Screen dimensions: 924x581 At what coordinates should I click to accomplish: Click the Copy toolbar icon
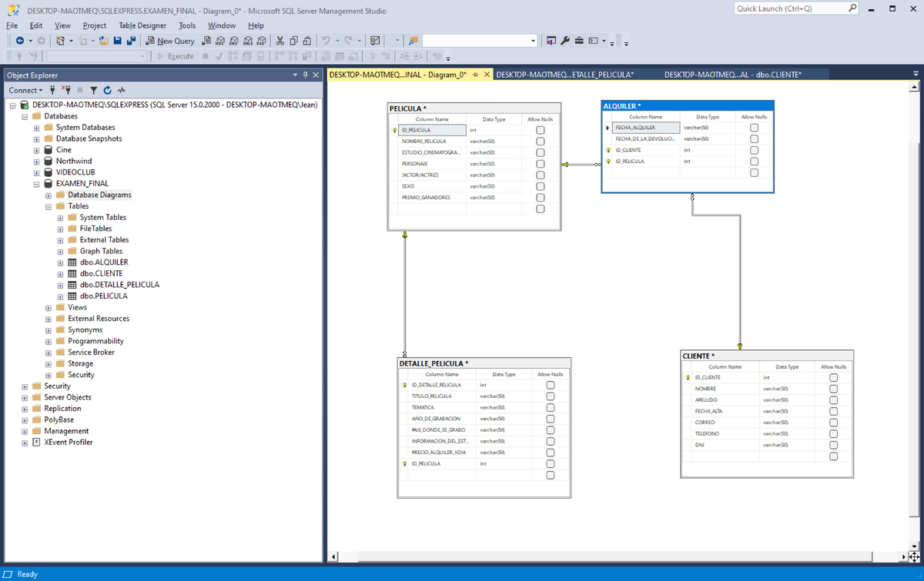tap(293, 40)
